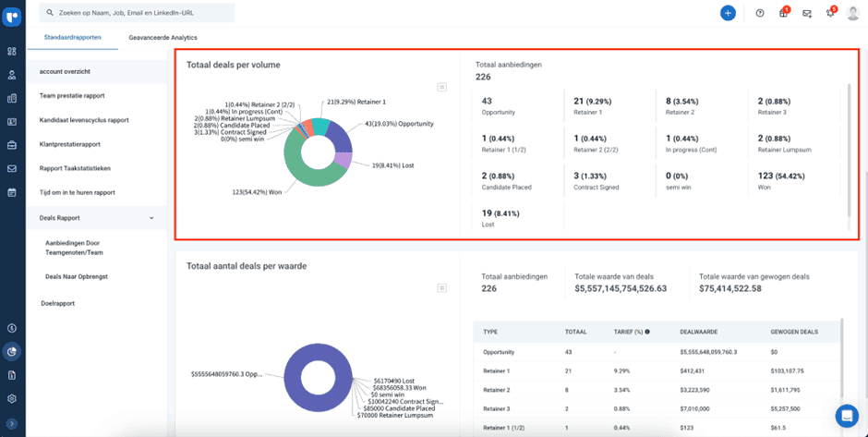The image size is (868, 437).
Task: Click the envelope mail icon in header
Action: pos(807,13)
